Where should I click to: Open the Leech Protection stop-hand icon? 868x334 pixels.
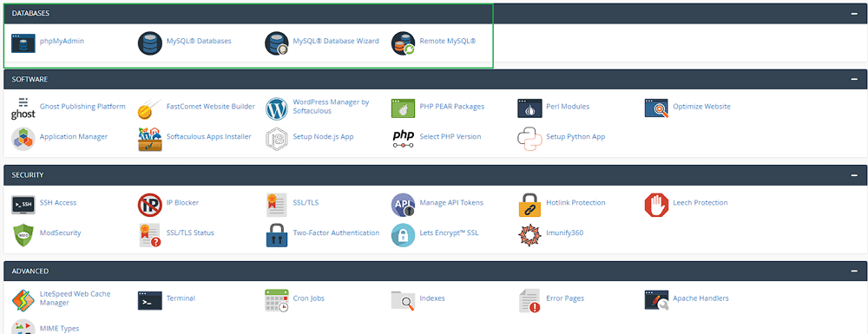coord(656,205)
